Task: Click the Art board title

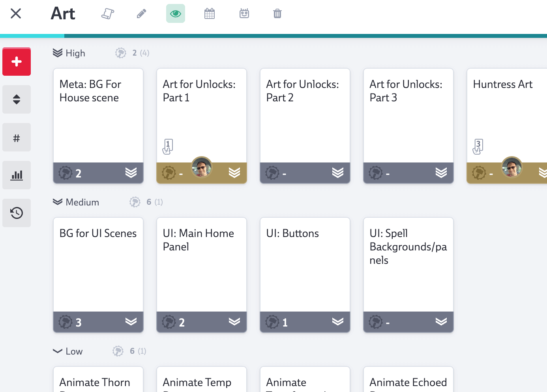Action: click(63, 13)
